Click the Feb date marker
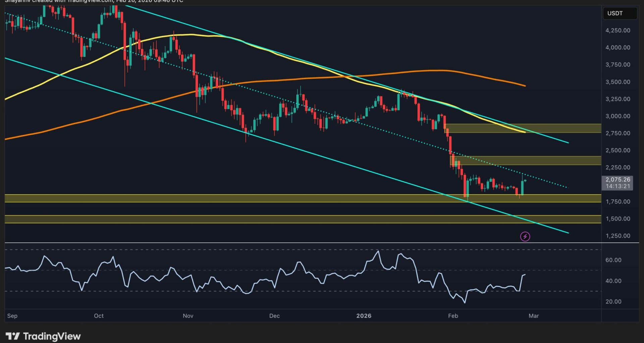Screen dimensions: 644x343 pyautogui.click(x=453, y=316)
